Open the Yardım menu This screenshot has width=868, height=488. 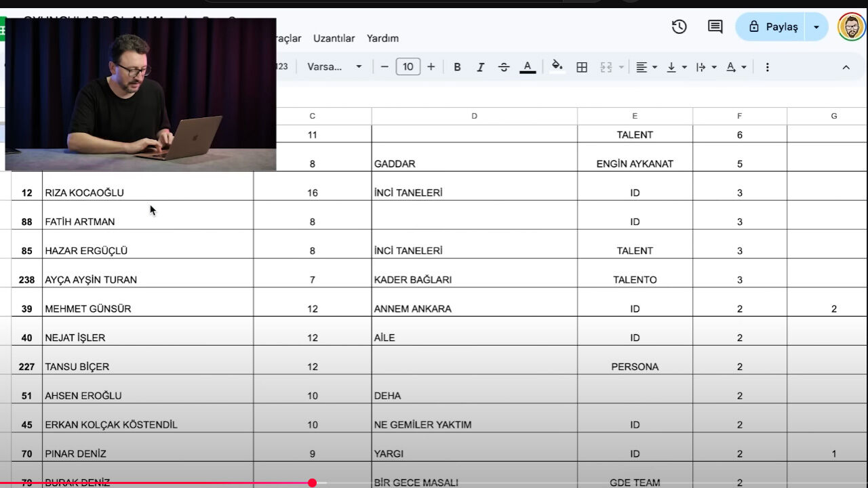382,39
